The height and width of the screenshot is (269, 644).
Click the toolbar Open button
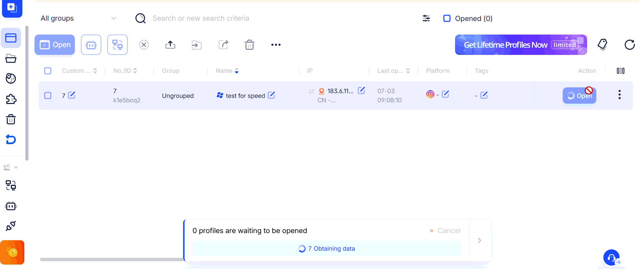[x=55, y=45]
